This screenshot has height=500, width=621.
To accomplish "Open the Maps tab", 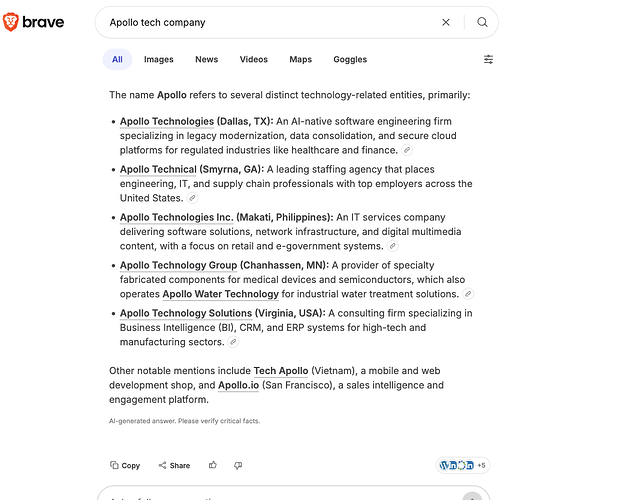I will point(300,59).
